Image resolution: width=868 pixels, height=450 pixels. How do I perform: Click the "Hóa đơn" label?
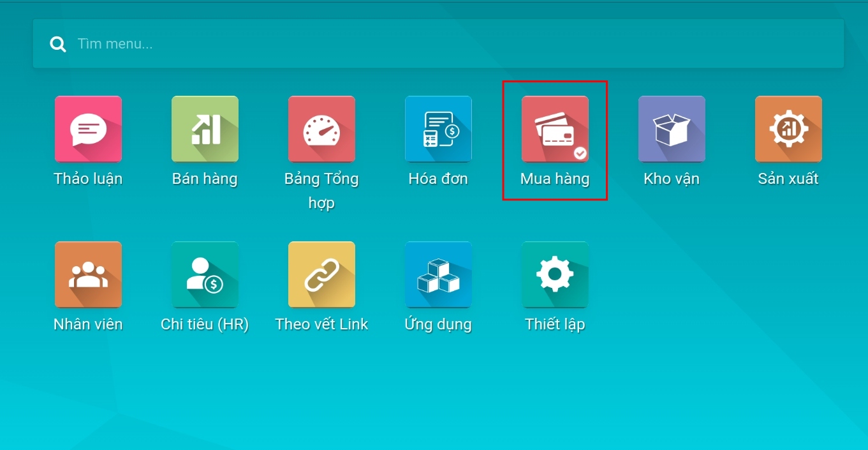coord(438,179)
